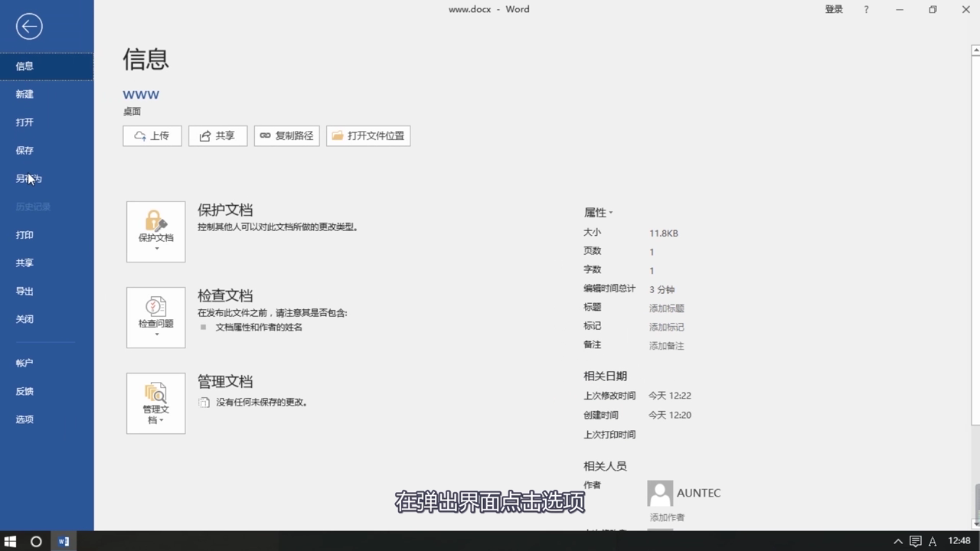Expand the Properties (属性) dropdown
Screen dimensions: 980x551
coord(598,212)
